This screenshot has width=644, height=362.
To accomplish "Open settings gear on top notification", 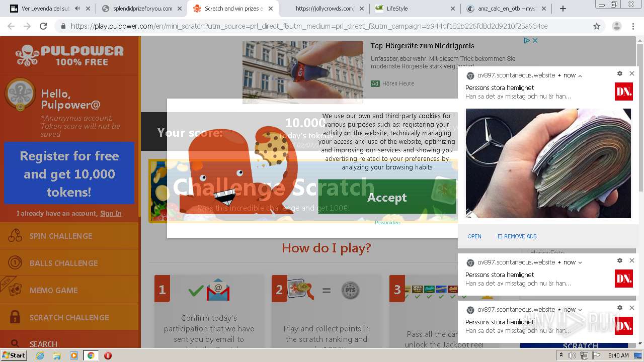I will pyautogui.click(x=620, y=73).
